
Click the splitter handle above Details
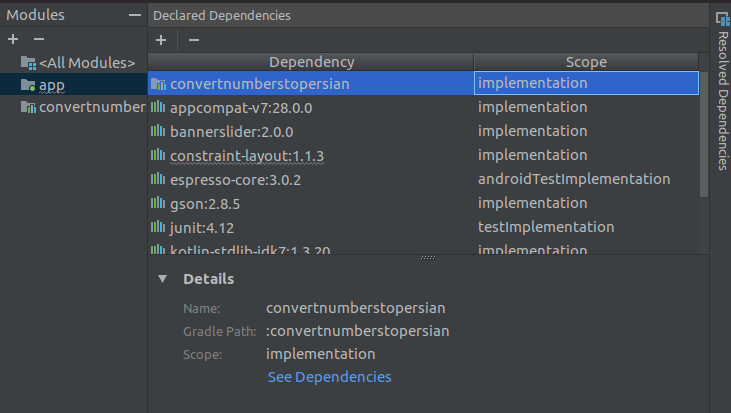(428, 257)
